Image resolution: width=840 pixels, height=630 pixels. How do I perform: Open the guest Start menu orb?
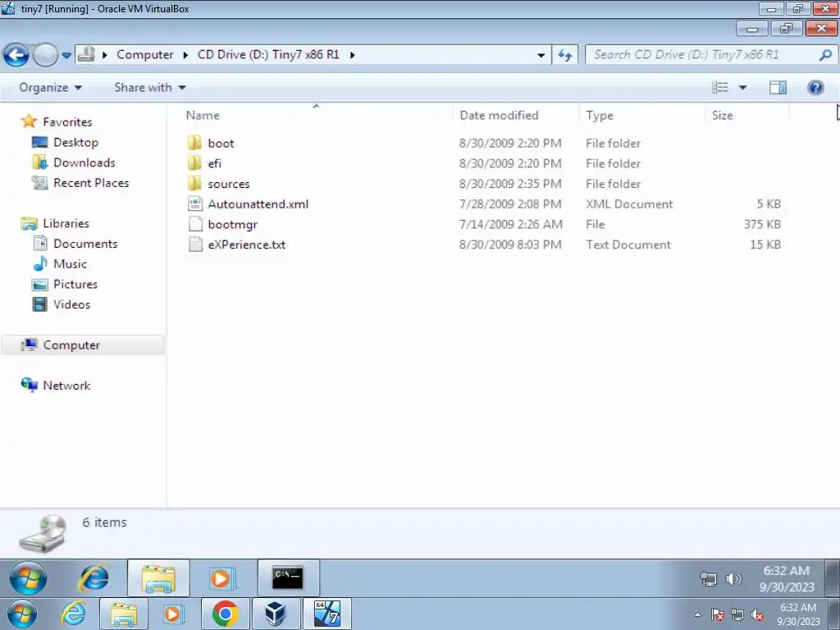[x=28, y=578]
